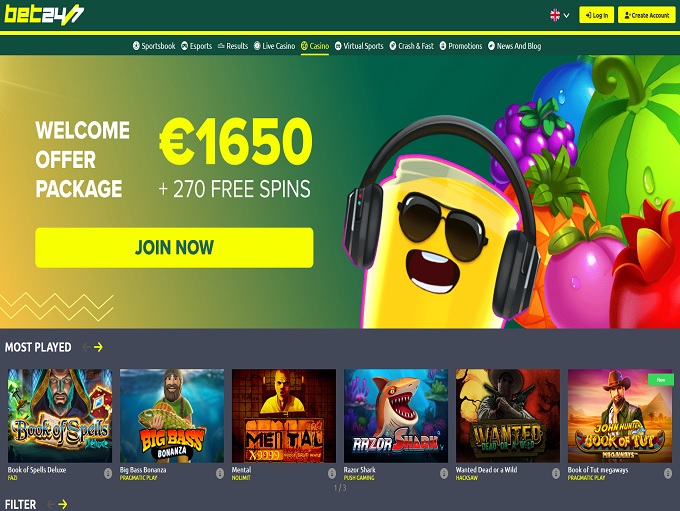
Task: Switch to the Live Casino tab
Action: click(274, 46)
